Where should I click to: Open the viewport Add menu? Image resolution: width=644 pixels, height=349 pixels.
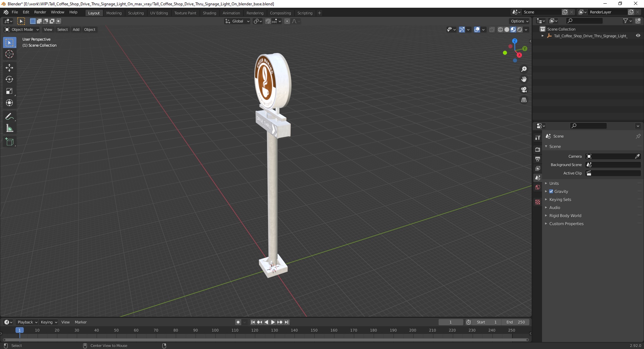point(76,30)
